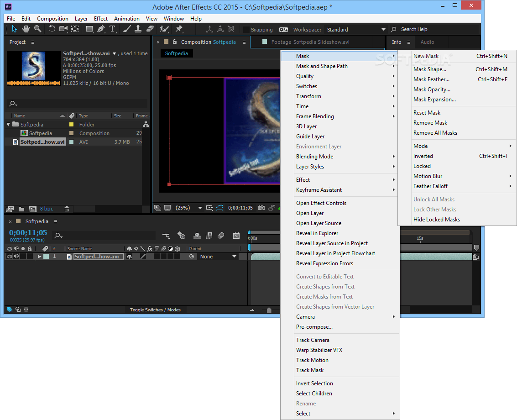This screenshot has height=420, width=517.
Task: Pick the Clone Stamp tool
Action: tap(138, 29)
